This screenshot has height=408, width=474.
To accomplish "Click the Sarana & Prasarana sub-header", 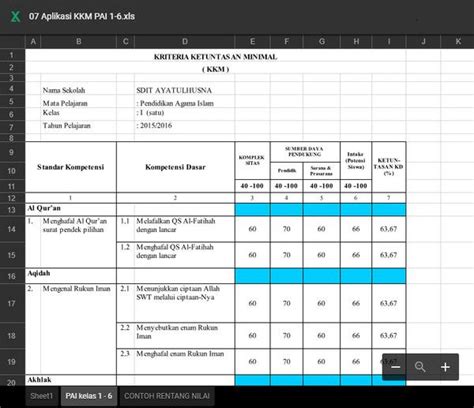I will [321, 171].
